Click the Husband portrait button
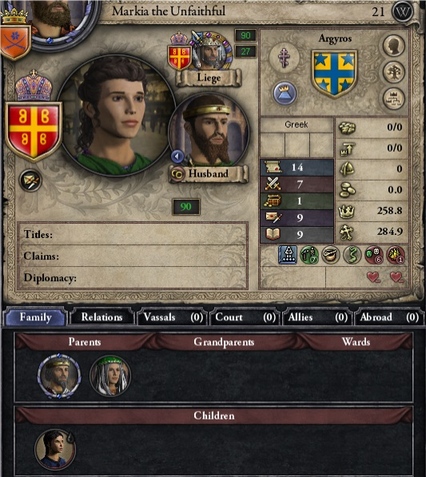 click(x=209, y=132)
